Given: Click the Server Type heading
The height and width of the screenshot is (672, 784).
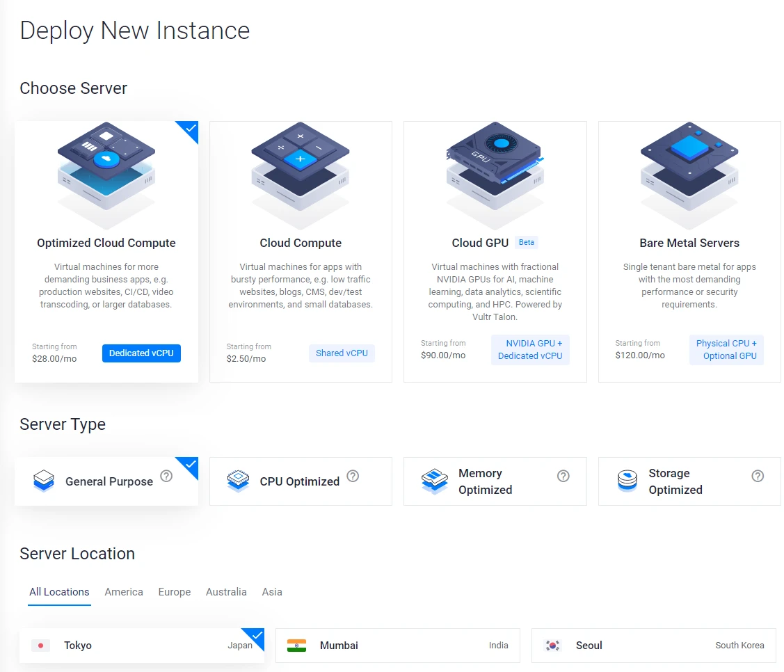Looking at the screenshot, I should click(x=63, y=424).
